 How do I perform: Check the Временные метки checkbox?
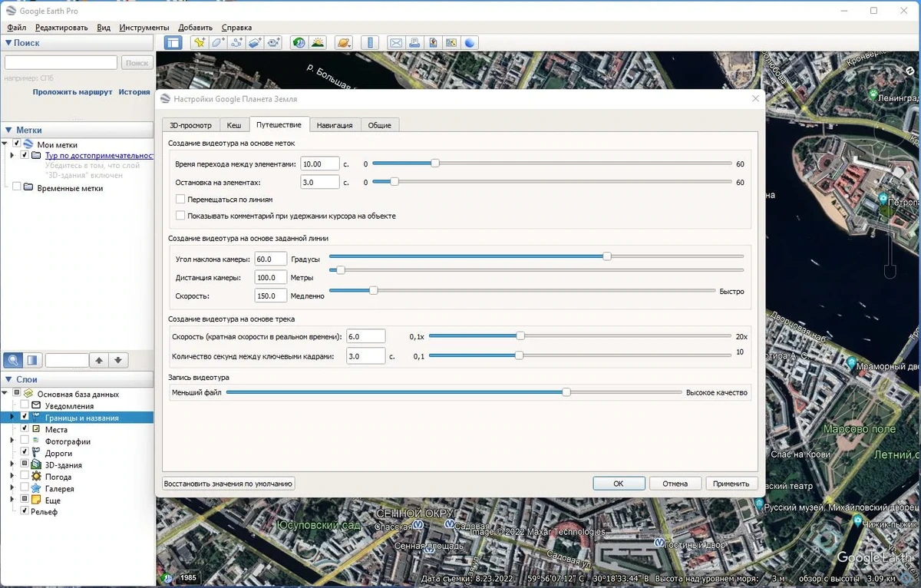point(17,187)
